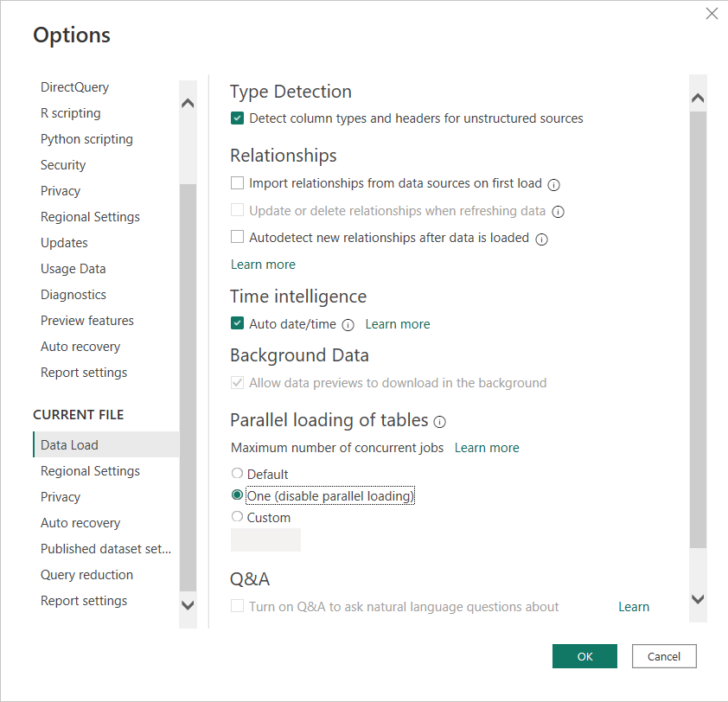Viewport: 728px width, 702px height.
Task: Close the Options dialog with the X
Action: tap(712, 14)
